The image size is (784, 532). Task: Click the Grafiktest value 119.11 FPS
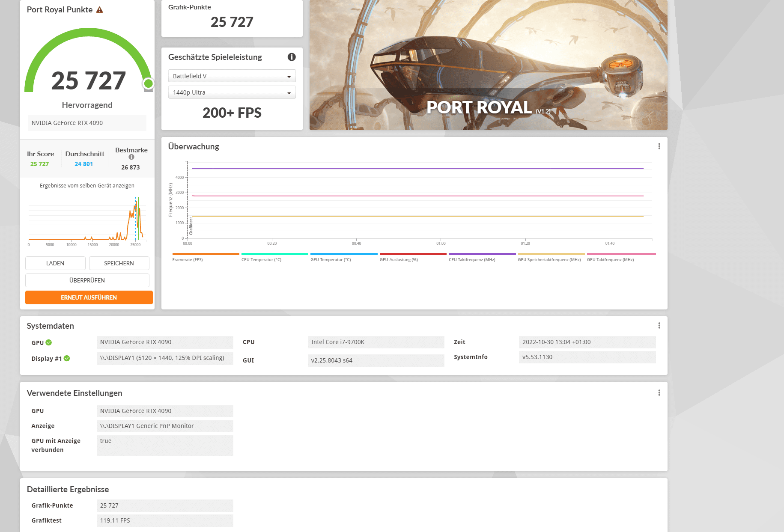pos(165,520)
